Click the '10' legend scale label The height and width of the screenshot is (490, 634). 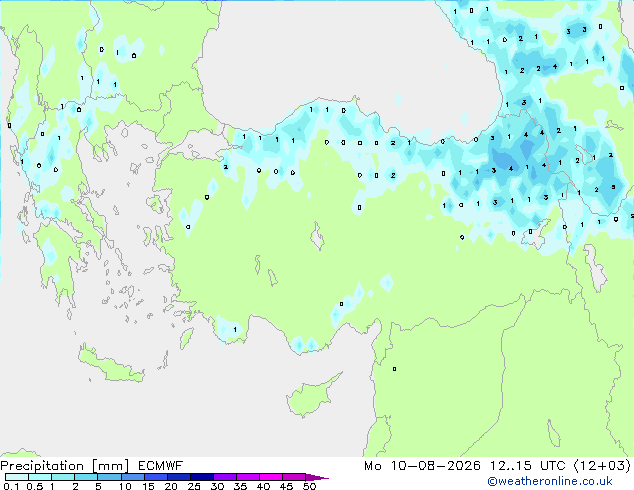125,486
